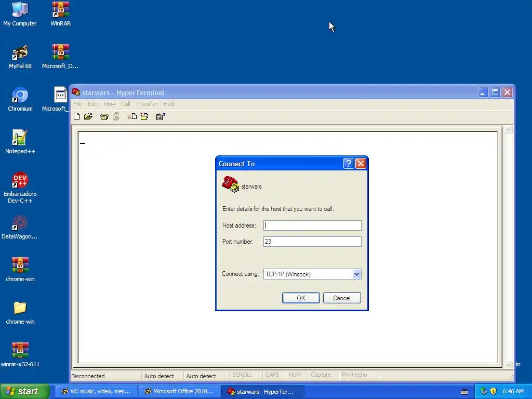The image size is (532, 399).
Task: Switch to VK taskbar window
Action: [96, 391]
